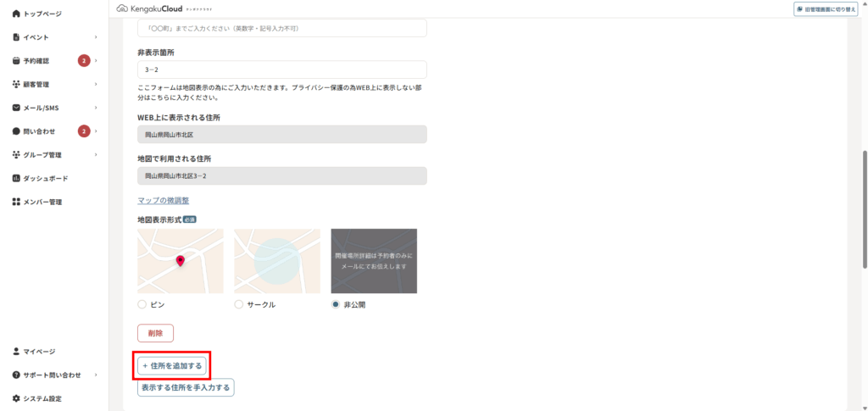Viewport: 868px width, 411px height.
Task: Click the 問い合わせ chat bubble icon
Action: pyautogui.click(x=16, y=131)
